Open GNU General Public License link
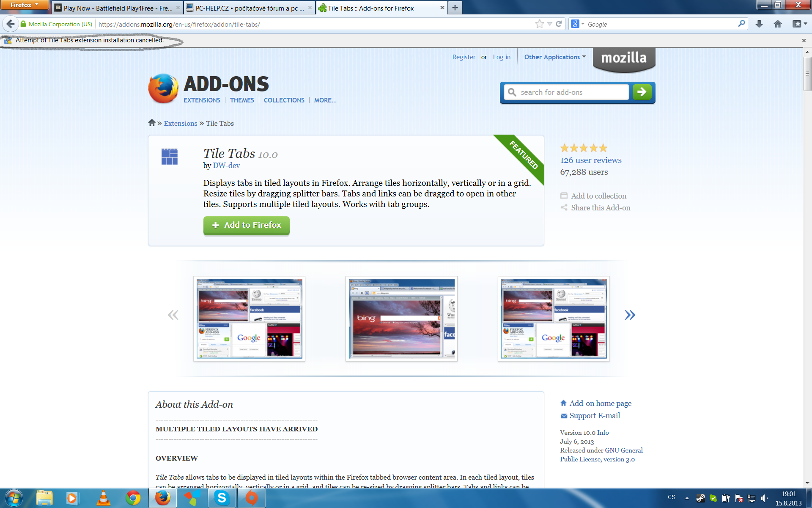Viewport: 812px width, 508px height. click(x=601, y=455)
